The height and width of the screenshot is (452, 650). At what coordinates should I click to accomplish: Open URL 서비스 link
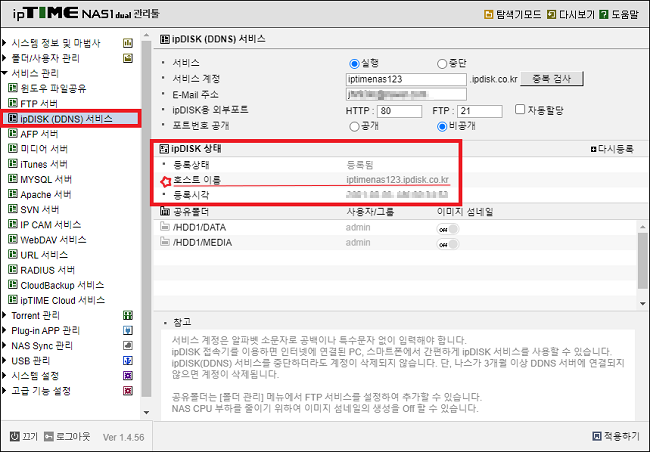(44, 255)
